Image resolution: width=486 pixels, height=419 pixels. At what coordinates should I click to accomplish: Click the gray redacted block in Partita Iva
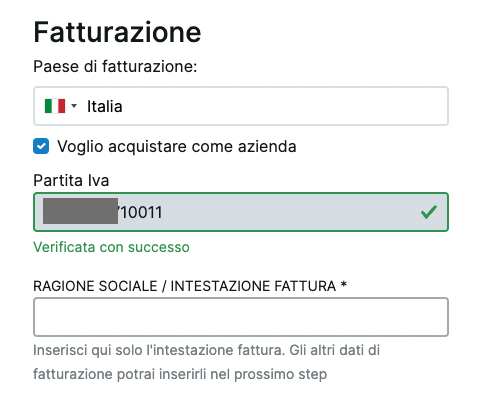[x=80, y=211]
